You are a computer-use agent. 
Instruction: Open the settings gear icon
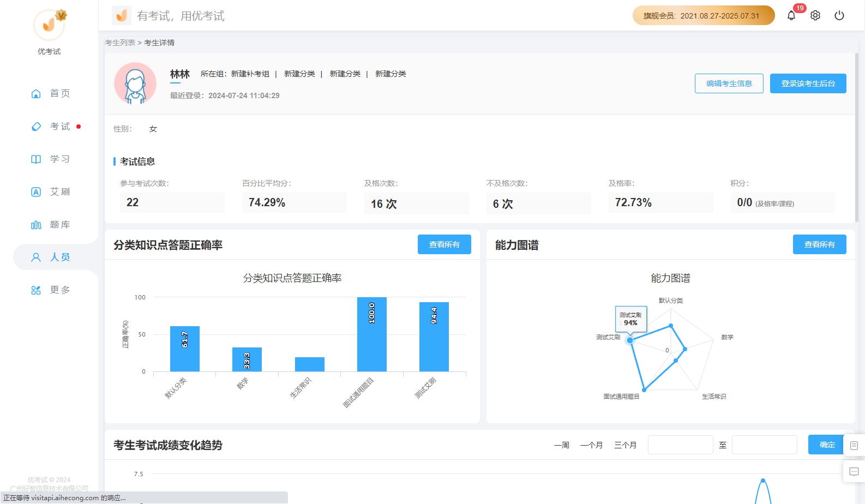click(x=815, y=16)
